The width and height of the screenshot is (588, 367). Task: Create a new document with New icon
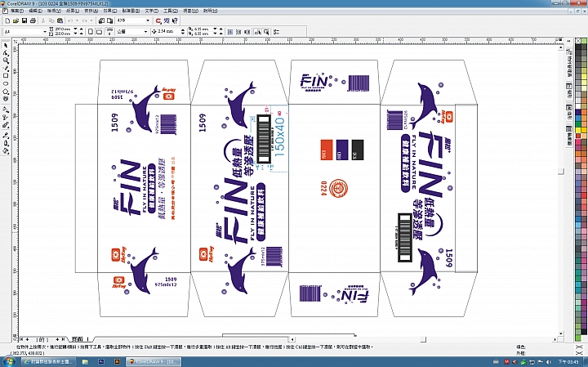coord(7,20)
